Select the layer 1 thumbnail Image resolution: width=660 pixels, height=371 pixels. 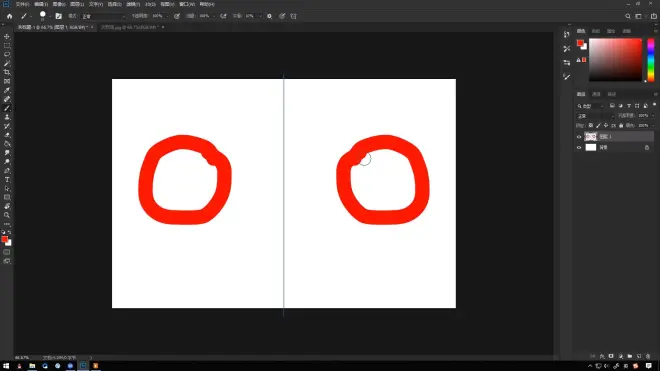tap(591, 136)
